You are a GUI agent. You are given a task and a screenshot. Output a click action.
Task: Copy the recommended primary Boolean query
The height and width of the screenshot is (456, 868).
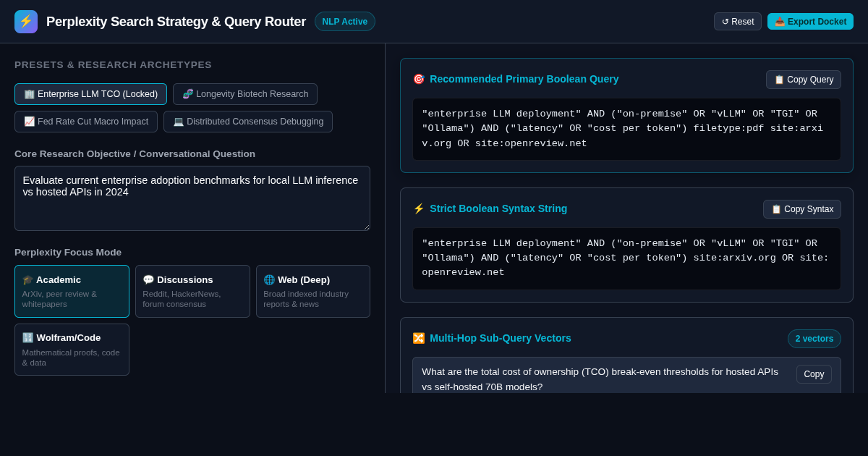(x=804, y=80)
